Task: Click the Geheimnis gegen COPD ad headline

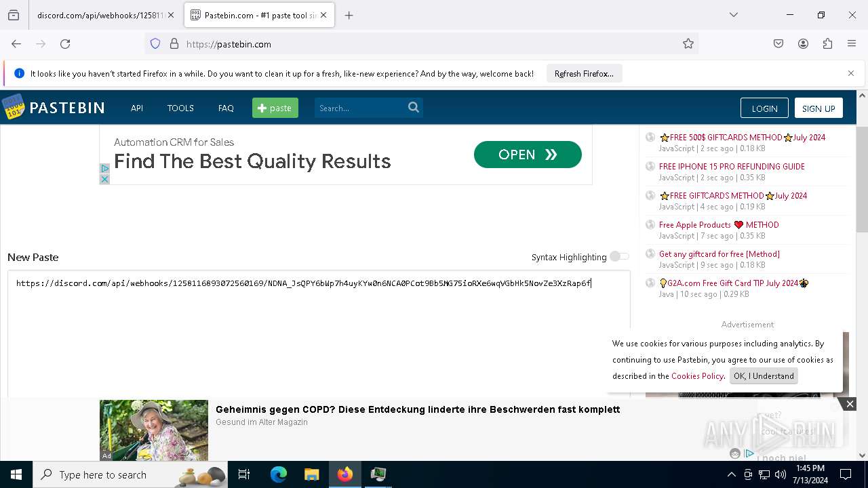Action: (x=418, y=409)
